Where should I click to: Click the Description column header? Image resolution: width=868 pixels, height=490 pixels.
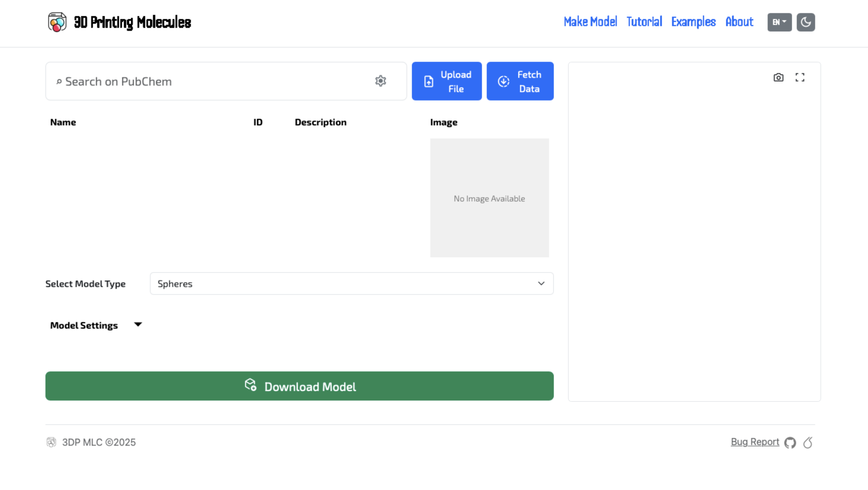pos(320,122)
